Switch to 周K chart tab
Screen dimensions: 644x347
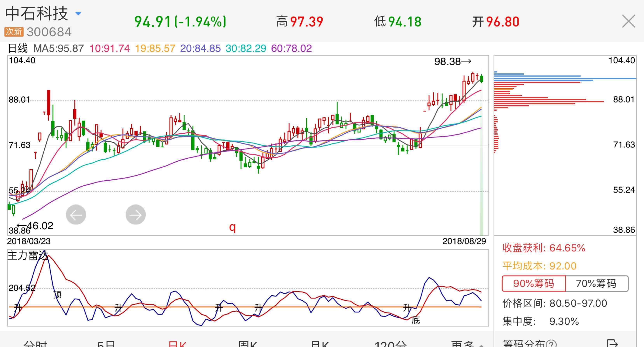click(248, 344)
